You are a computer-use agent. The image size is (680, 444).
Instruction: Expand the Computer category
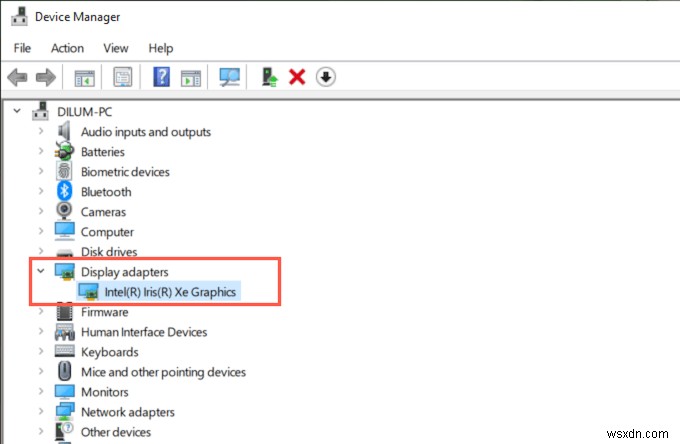coord(41,231)
